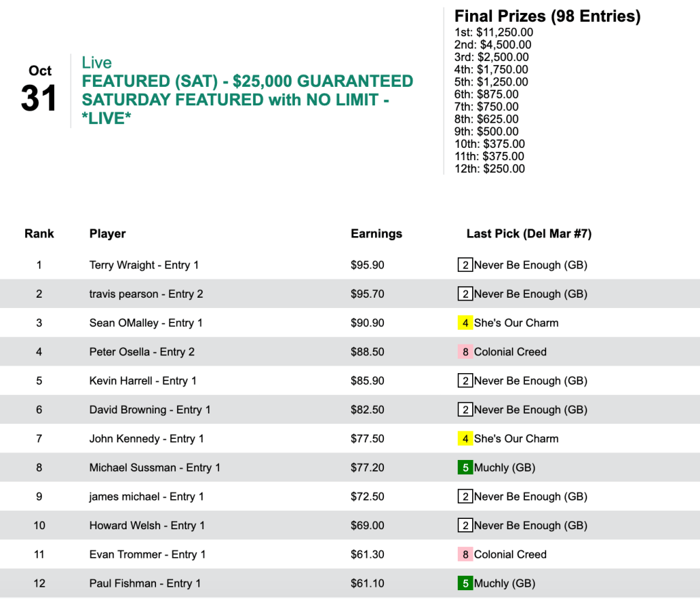This screenshot has height=599, width=700.
Task: Click the Final Prizes (98 Entries) heading
Action: [547, 16]
